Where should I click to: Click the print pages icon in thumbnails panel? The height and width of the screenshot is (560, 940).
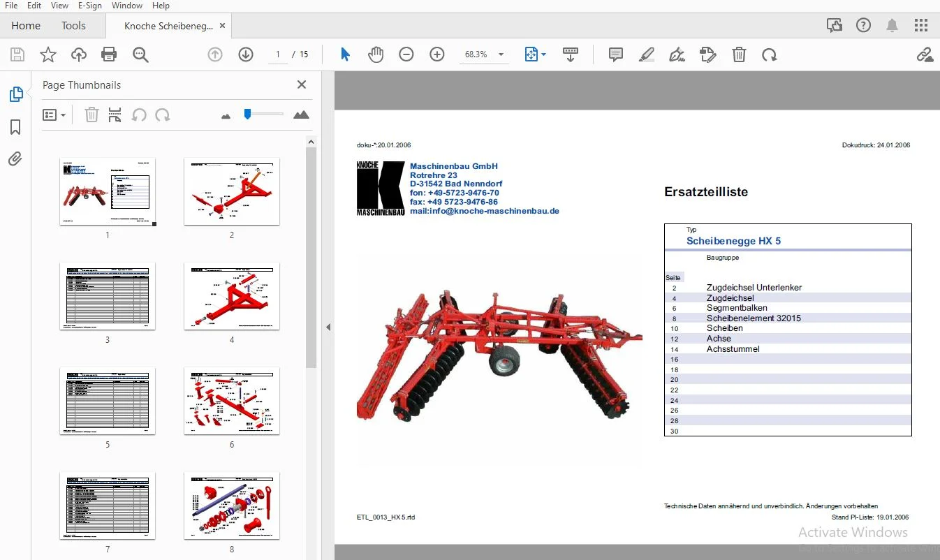pyautogui.click(x=115, y=115)
